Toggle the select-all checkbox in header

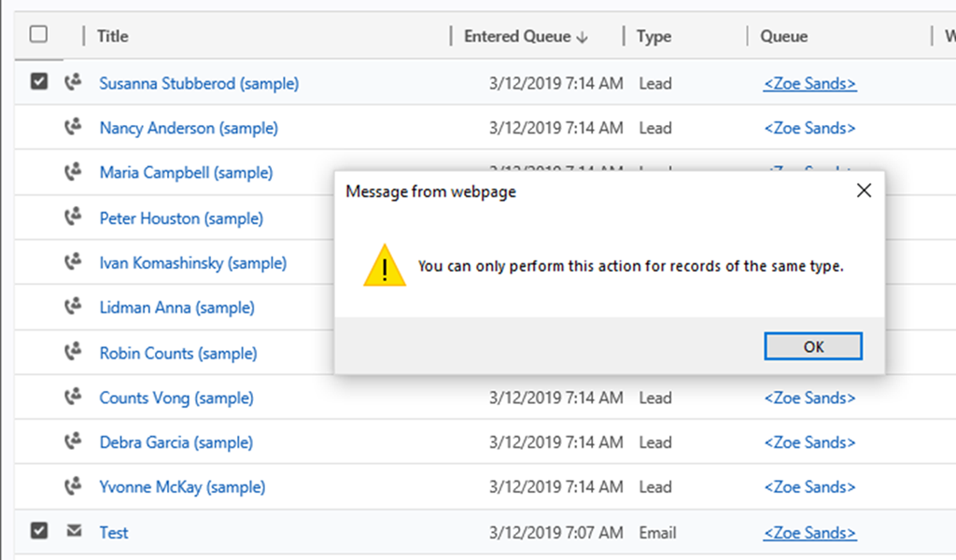[38, 35]
